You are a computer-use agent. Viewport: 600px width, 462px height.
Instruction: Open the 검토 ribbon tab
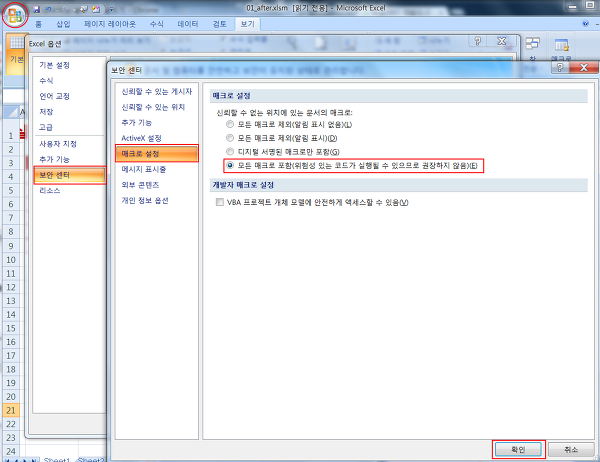(x=219, y=24)
